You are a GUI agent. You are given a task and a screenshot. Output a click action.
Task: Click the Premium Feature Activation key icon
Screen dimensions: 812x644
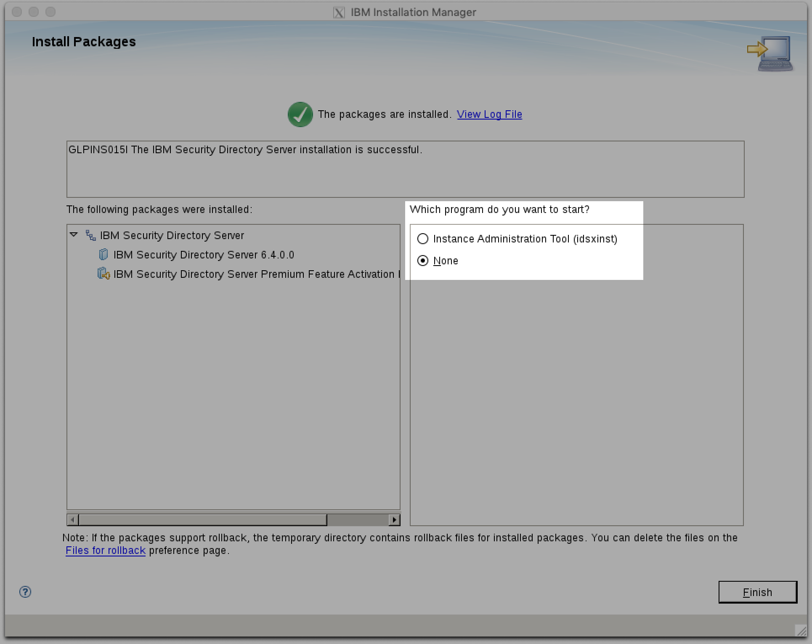point(102,274)
